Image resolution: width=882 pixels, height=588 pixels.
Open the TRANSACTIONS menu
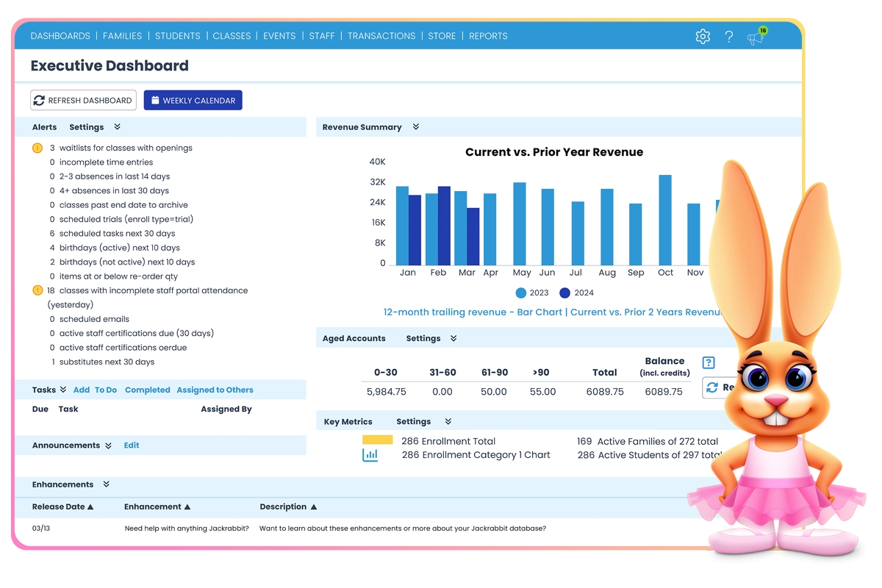coord(381,35)
